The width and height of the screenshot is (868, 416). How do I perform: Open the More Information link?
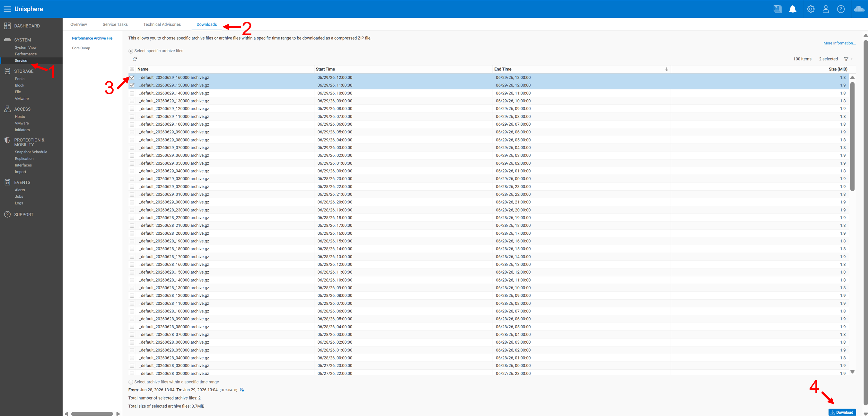point(839,43)
